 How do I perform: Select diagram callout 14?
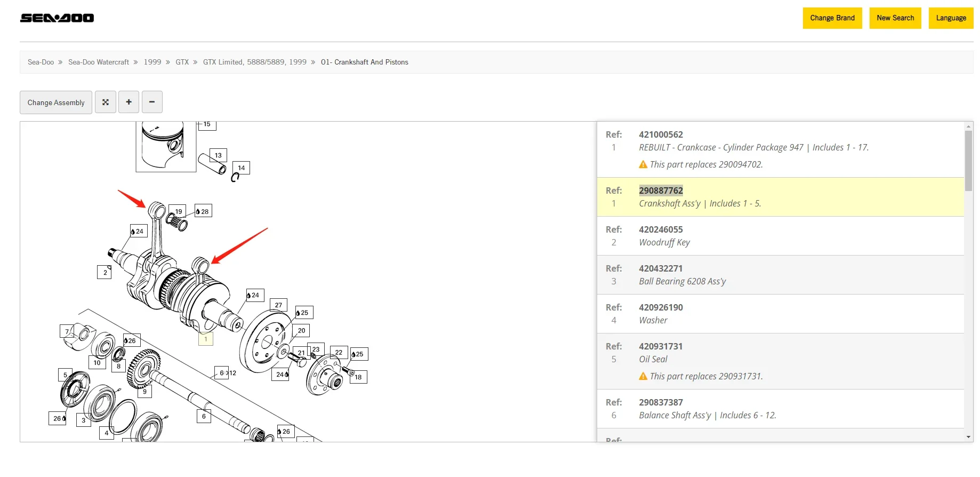(242, 168)
